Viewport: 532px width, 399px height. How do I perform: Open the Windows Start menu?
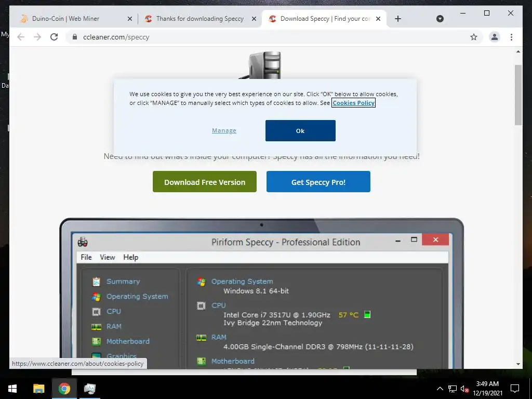(12, 389)
